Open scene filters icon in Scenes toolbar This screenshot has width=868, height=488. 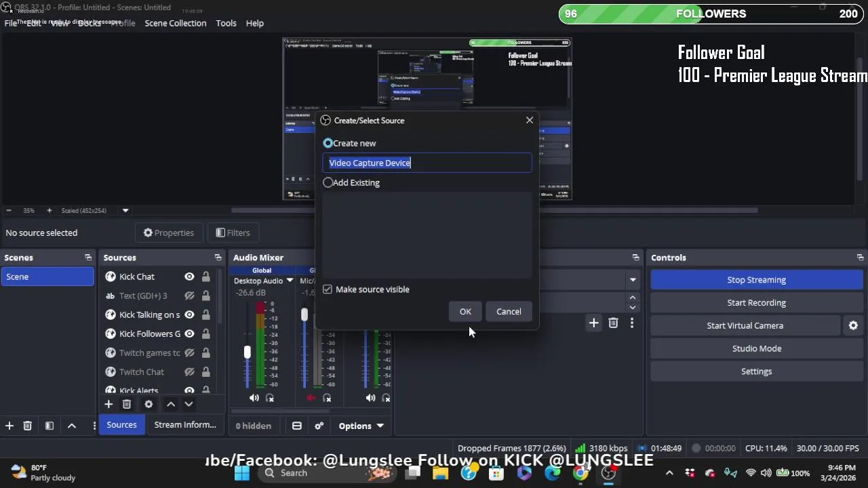[x=50, y=426]
